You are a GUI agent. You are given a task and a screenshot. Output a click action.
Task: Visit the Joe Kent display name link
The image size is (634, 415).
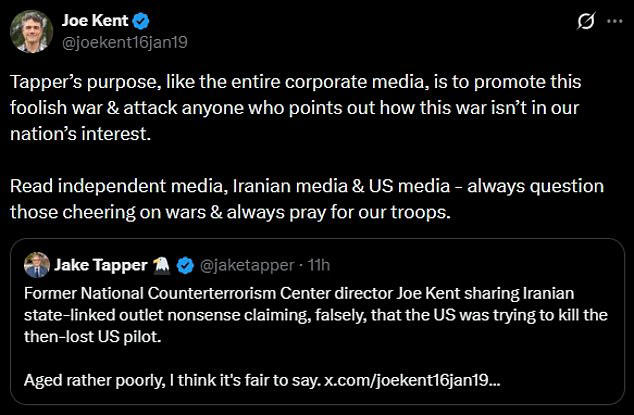pyautogui.click(x=96, y=20)
